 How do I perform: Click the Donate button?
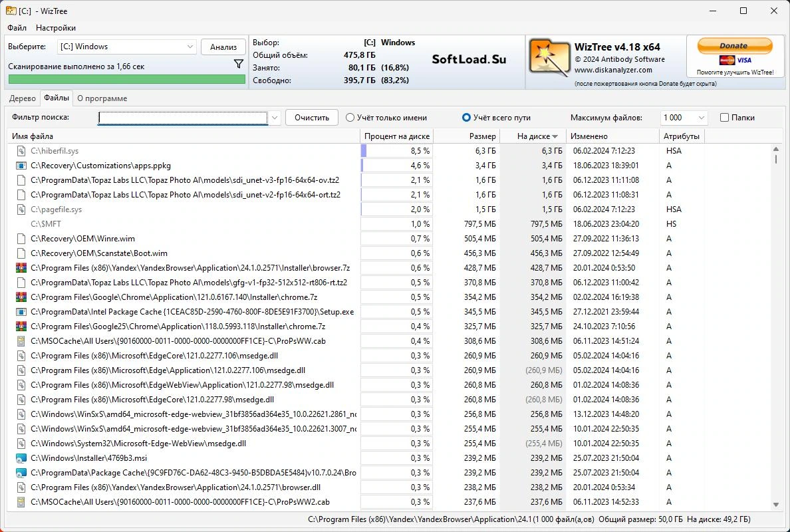pyautogui.click(x=735, y=46)
